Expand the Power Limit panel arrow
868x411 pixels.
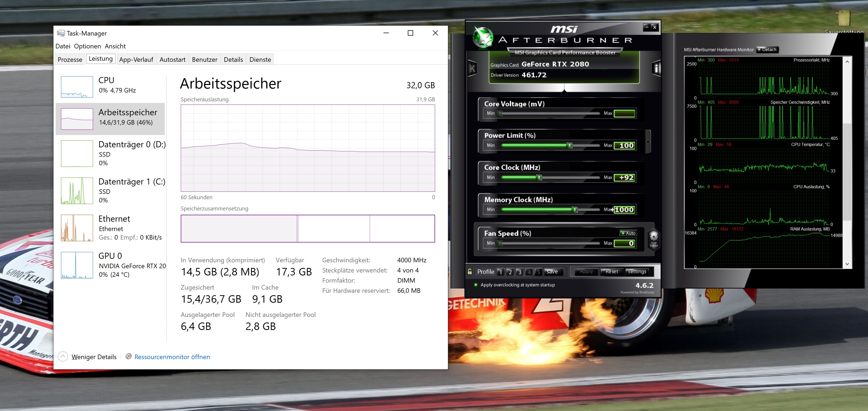[648, 142]
